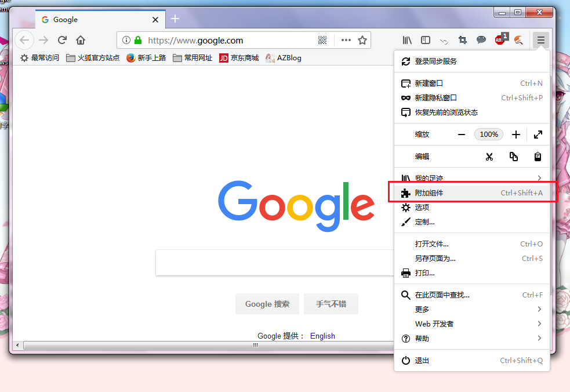The width and height of the screenshot is (570, 392).
Task: Switch Google language to English link
Action: 322,336
